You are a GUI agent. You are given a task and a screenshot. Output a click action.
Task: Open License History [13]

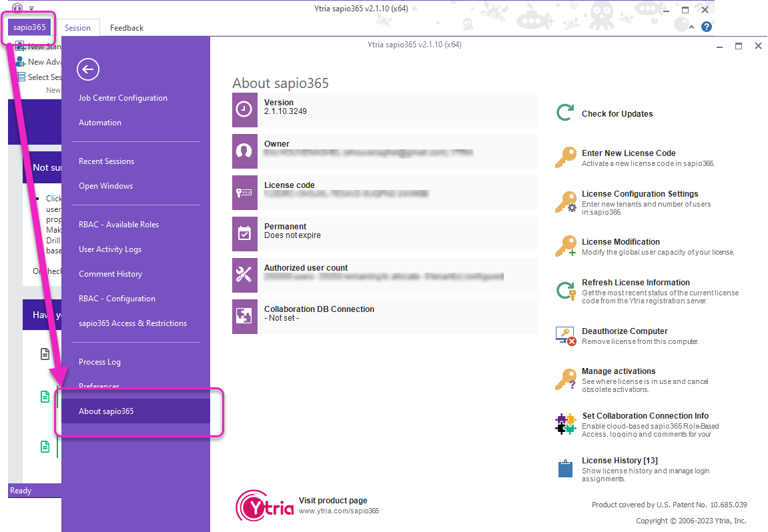click(x=620, y=461)
